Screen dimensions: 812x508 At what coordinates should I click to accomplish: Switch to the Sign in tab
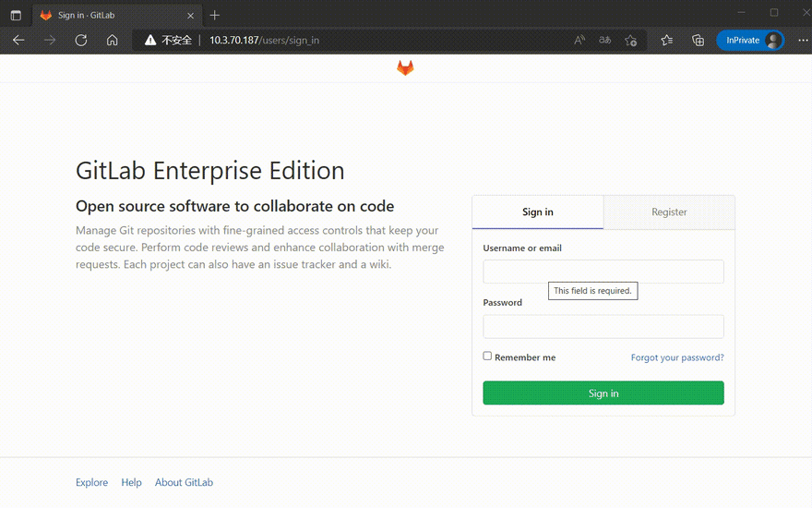coord(538,212)
